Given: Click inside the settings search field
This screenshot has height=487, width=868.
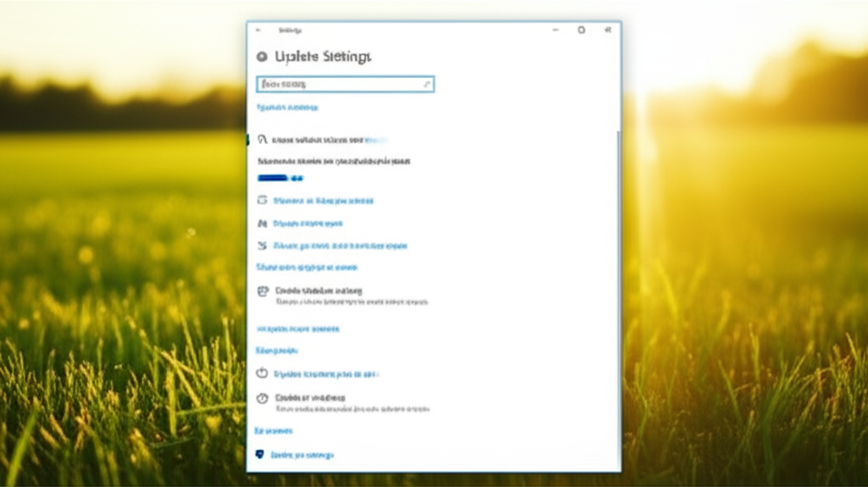Looking at the screenshot, I should pyautogui.click(x=339, y=84).
